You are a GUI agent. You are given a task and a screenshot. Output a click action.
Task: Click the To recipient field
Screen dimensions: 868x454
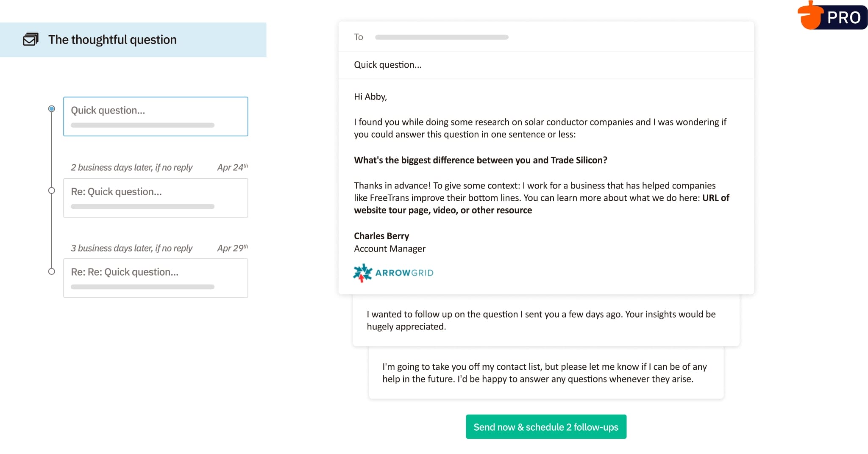tap(441, 37)
